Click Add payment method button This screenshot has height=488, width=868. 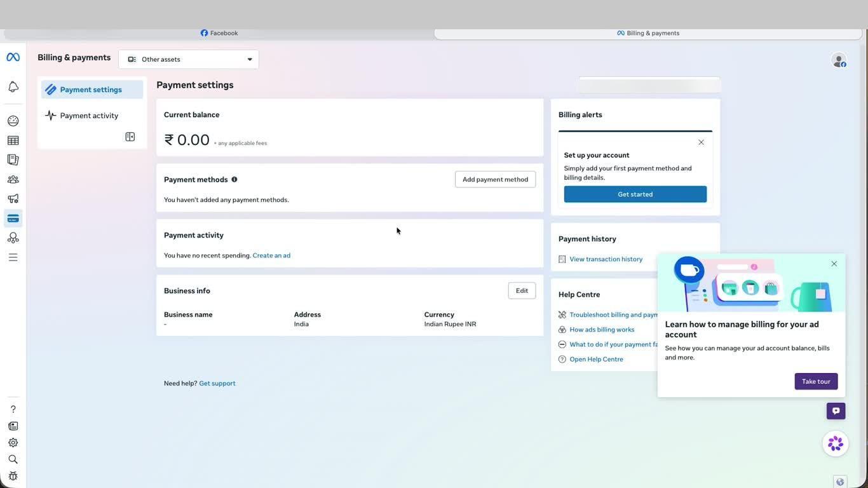(x=495, y=179)
